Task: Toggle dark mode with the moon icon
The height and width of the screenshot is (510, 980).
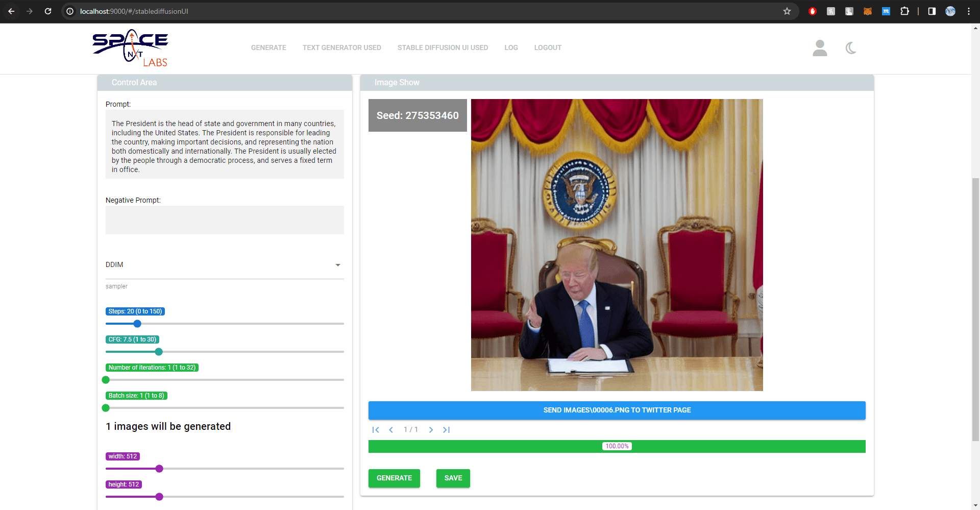Action: 851,48
